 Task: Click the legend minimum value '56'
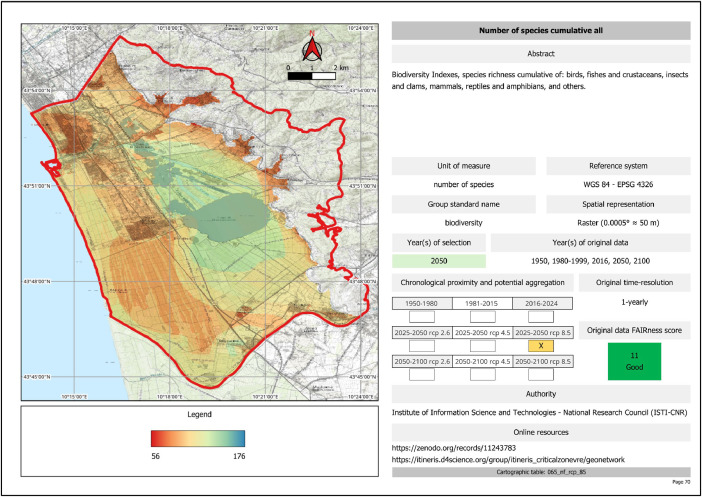click(155, 457)
